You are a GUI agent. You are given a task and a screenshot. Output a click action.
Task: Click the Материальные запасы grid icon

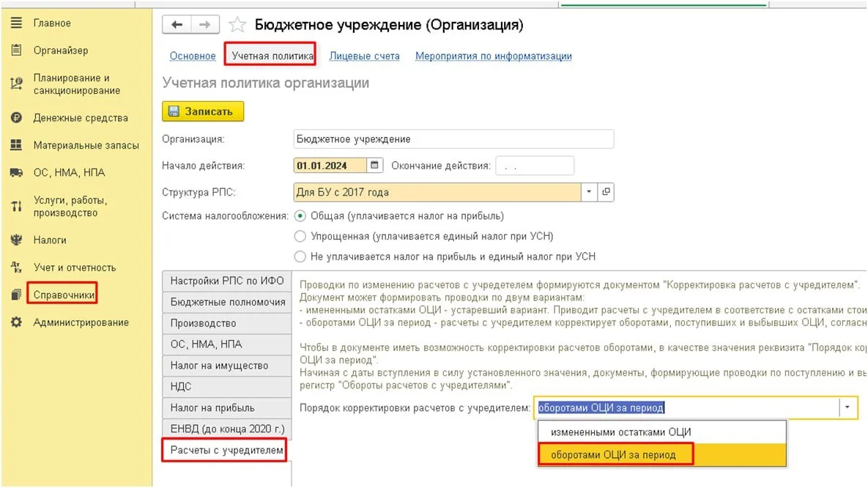coord(17,144)
